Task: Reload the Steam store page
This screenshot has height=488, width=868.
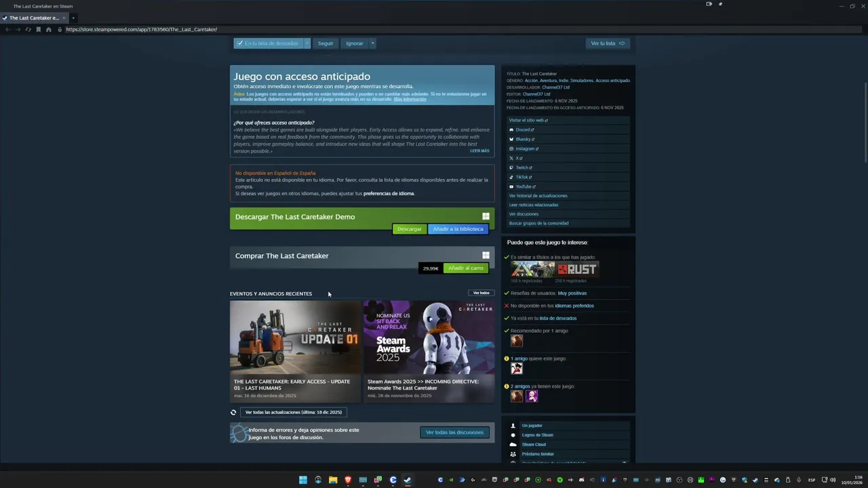Action: point(28,30)
